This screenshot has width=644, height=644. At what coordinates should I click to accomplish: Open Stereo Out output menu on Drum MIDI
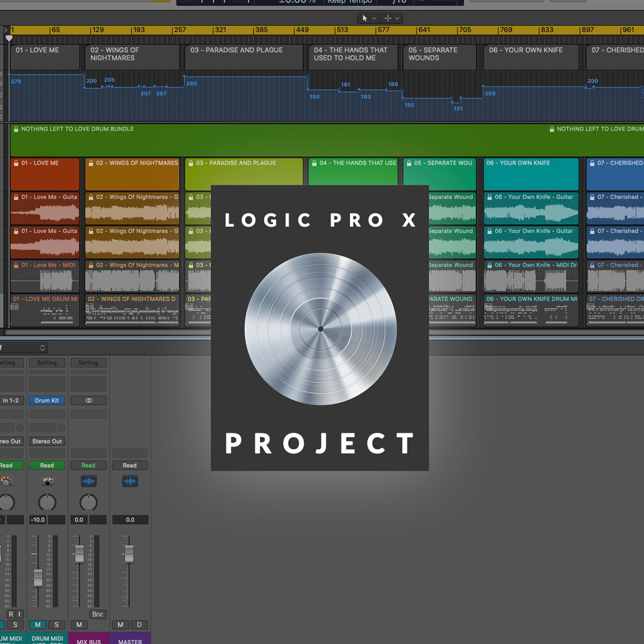pos(47,441)
